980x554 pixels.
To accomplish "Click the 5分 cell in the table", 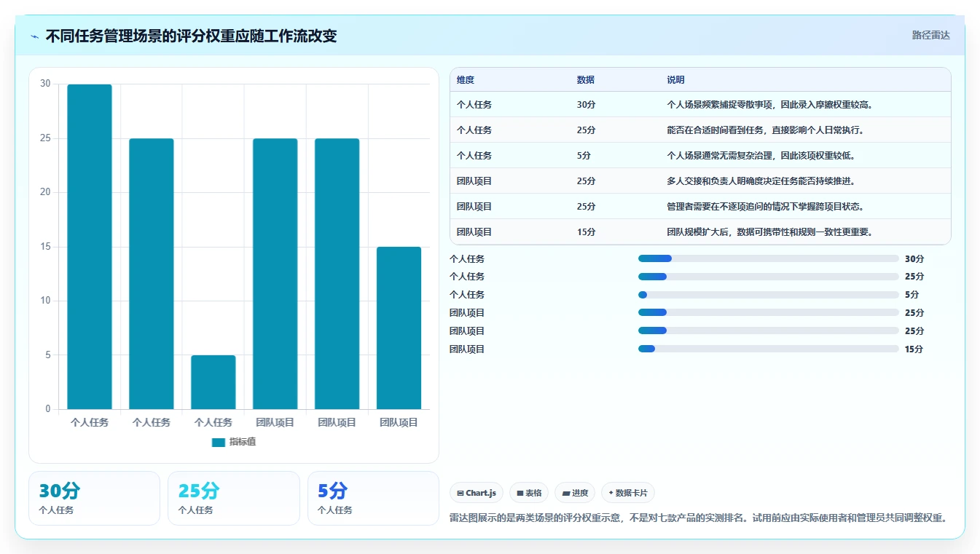I will [x=584, y=156].
